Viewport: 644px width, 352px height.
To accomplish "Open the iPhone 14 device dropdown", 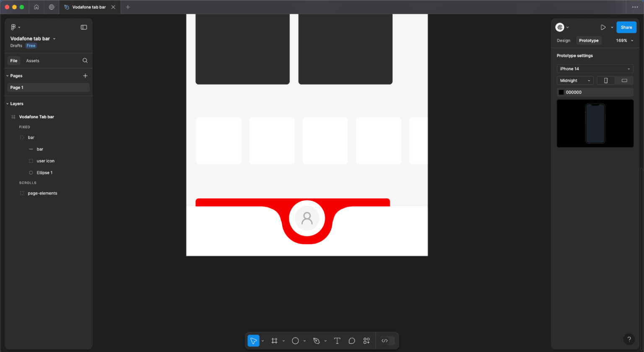I will click(x=595, y=68).
